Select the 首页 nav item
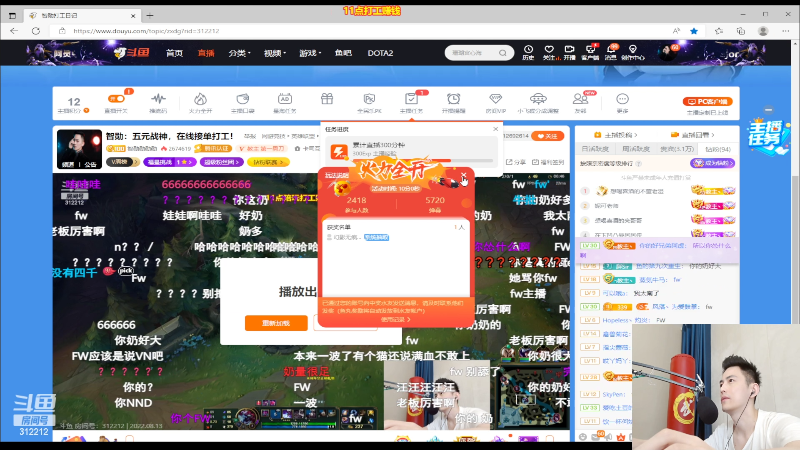This screenshot has width=800, height=450. coord(174,53)
